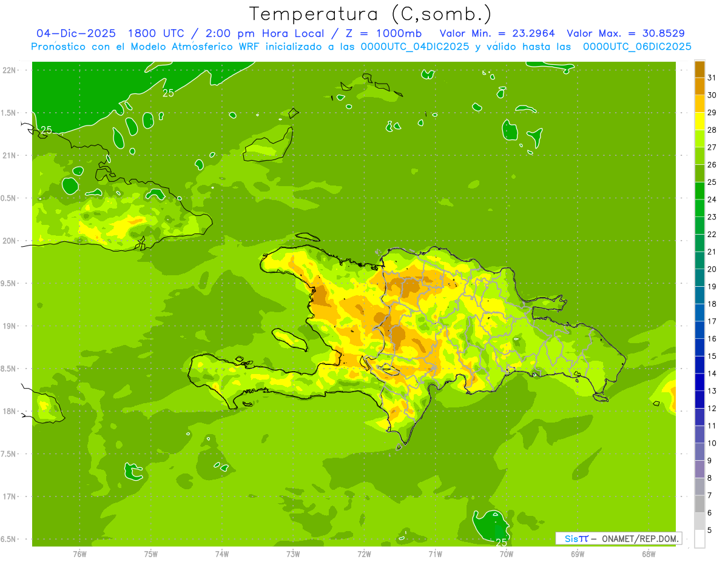Image resolution: width=728 pixels, height=562 pixels.
Task: Click the '76W' longitude label
Action: click(x=79, y=554)
